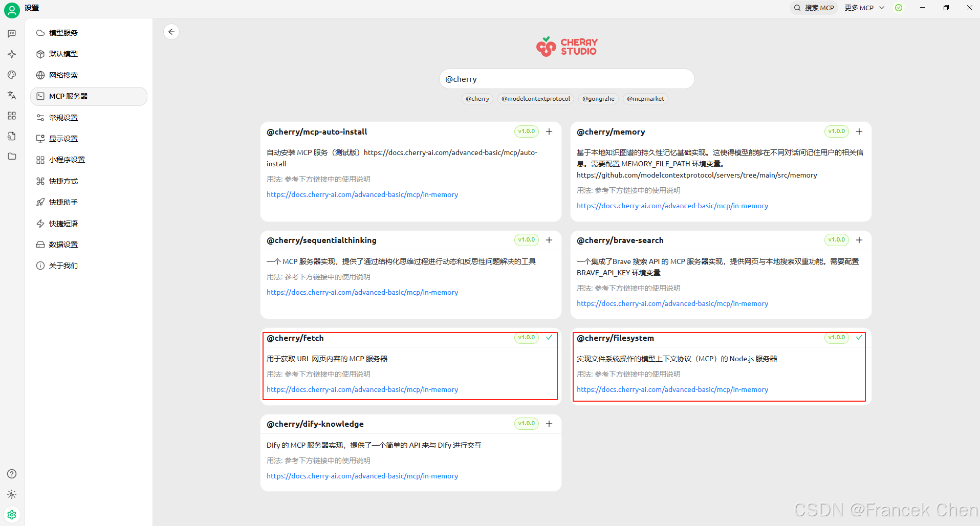
Task: Expand the 更多 MCP dropdown
Action: [864, 8]
